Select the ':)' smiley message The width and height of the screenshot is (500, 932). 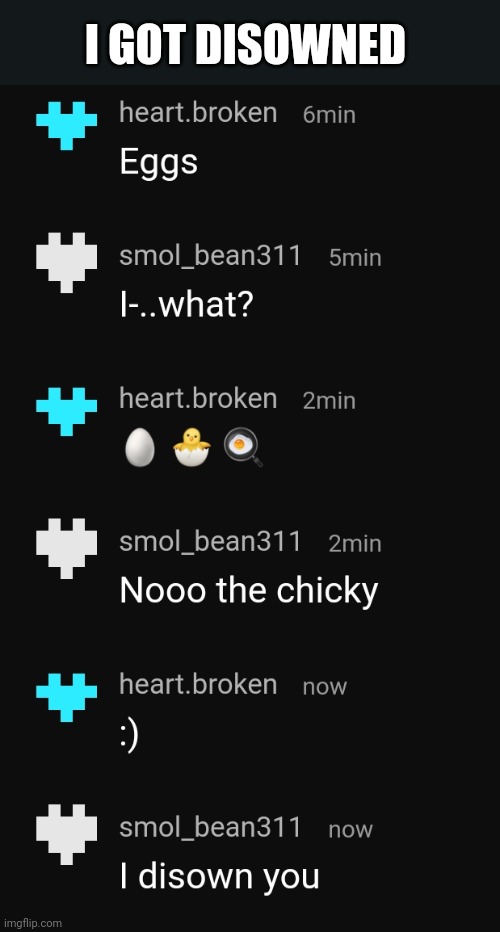[129, 736]
